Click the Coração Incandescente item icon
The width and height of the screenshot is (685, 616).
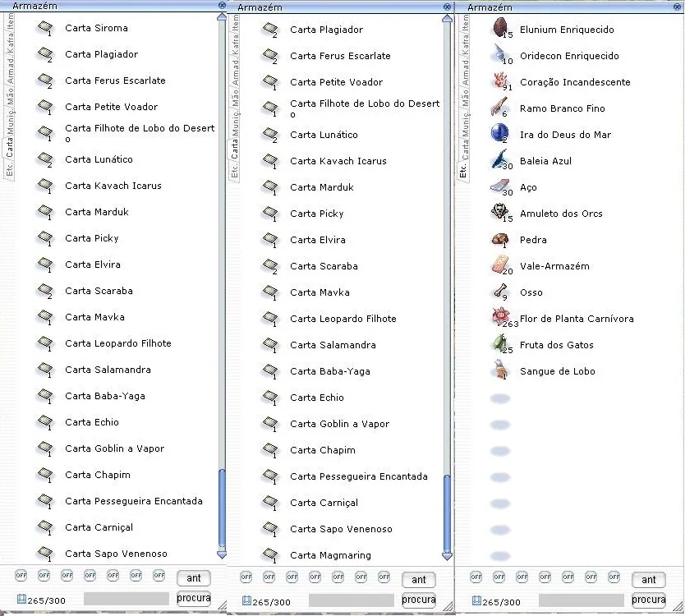[499, 80]
